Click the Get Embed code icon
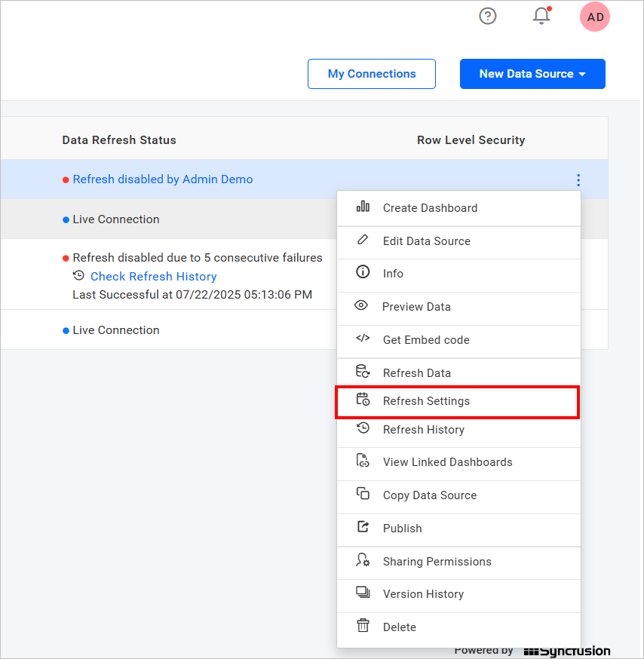644x659 pixels. (x=363, y=340)
